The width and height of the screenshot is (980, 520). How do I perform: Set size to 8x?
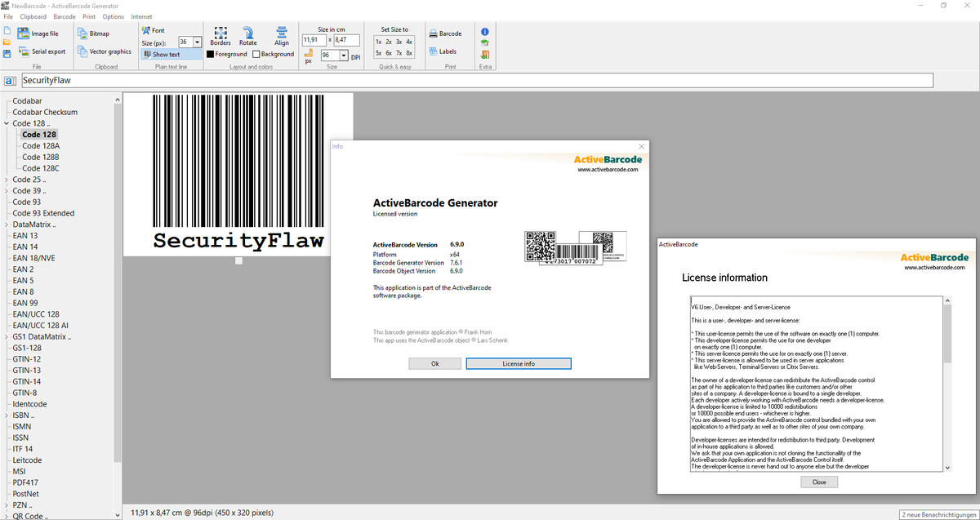coord(409,52)
